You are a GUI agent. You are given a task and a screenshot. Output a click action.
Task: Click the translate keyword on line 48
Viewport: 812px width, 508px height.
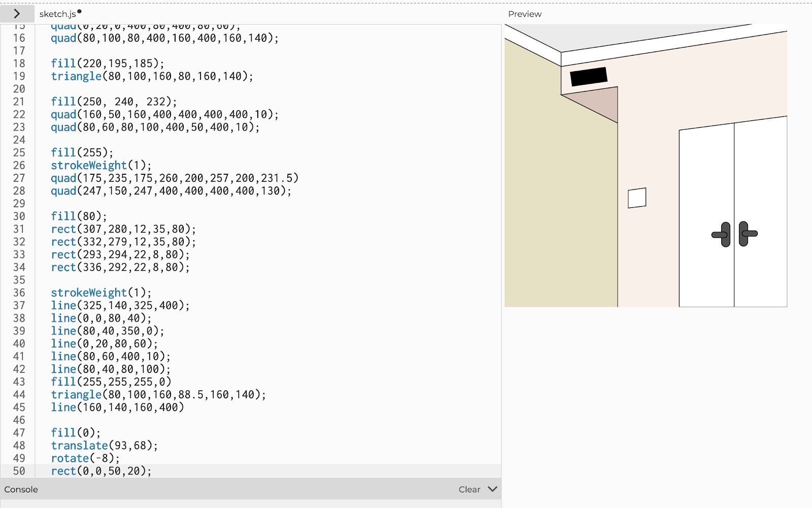[x=79, y=445]
